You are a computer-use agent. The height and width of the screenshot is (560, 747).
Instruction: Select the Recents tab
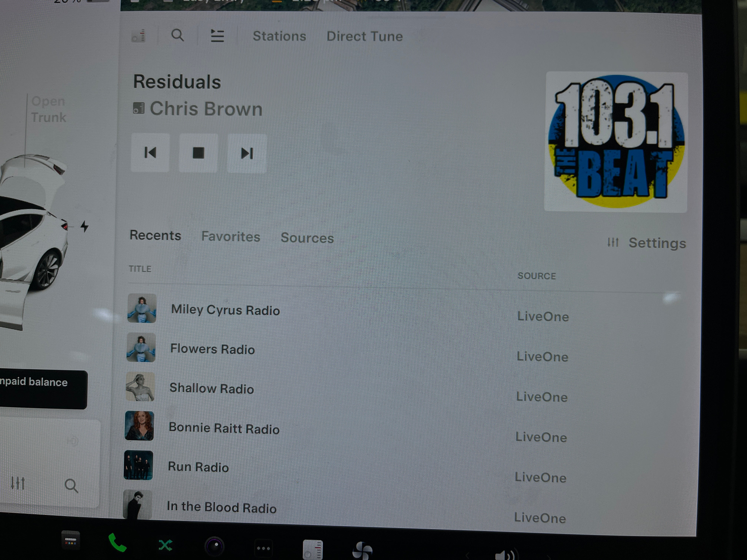155,235
